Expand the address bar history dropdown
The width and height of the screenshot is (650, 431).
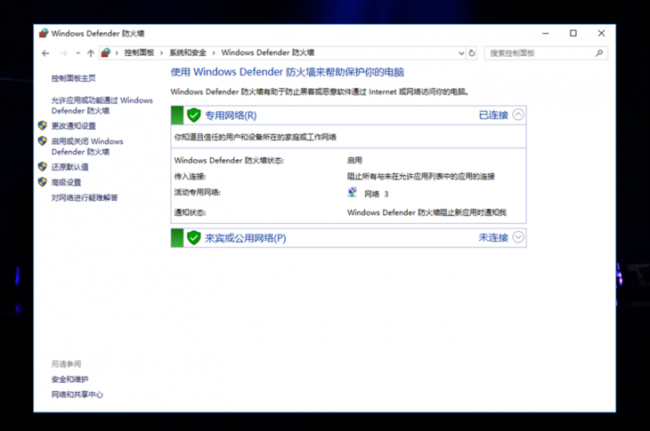(x=461, y=53)
